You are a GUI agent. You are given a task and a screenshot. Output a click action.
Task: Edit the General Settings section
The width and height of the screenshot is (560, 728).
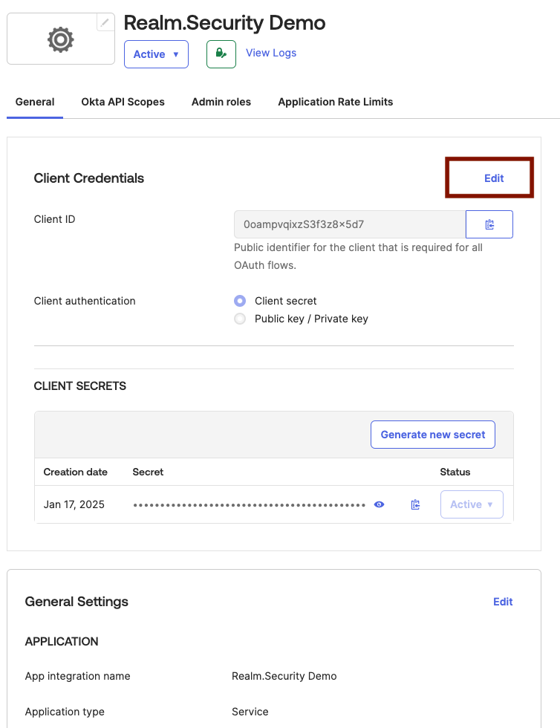pos(503,602)
